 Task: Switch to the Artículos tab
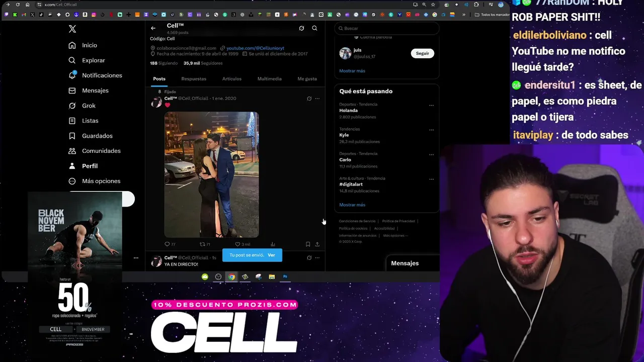pyautogui.click(x=232, y=79)
